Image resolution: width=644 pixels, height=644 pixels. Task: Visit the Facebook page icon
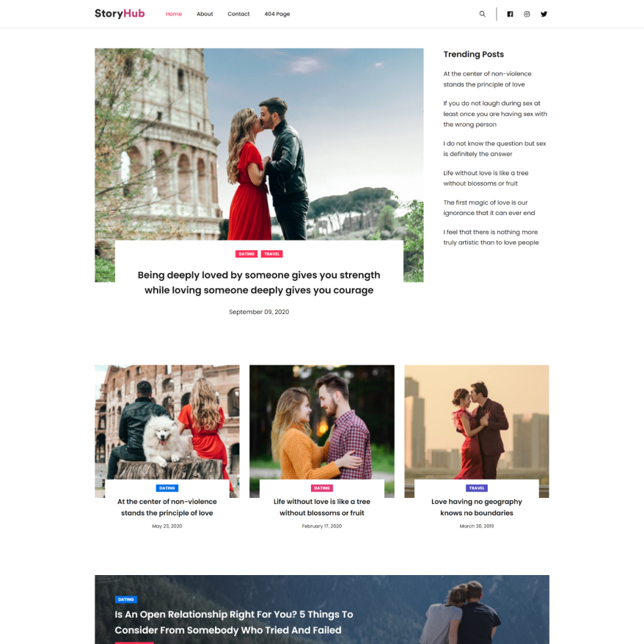pos(510,13)
